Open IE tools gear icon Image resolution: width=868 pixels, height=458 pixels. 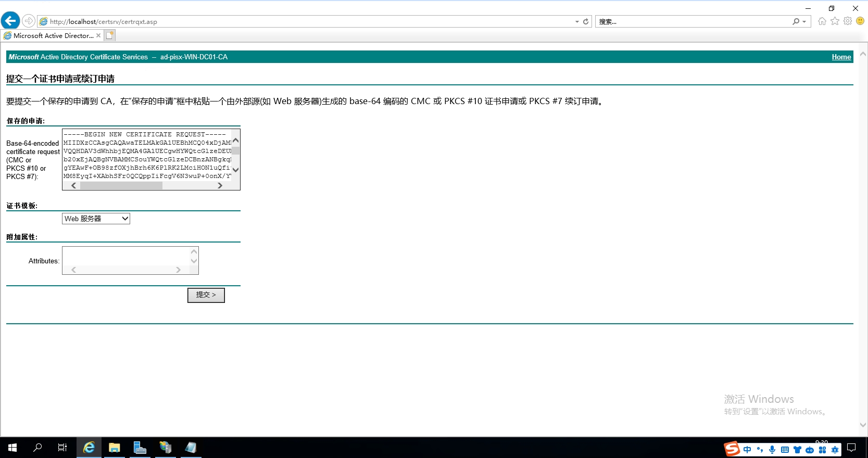point(848,21)
